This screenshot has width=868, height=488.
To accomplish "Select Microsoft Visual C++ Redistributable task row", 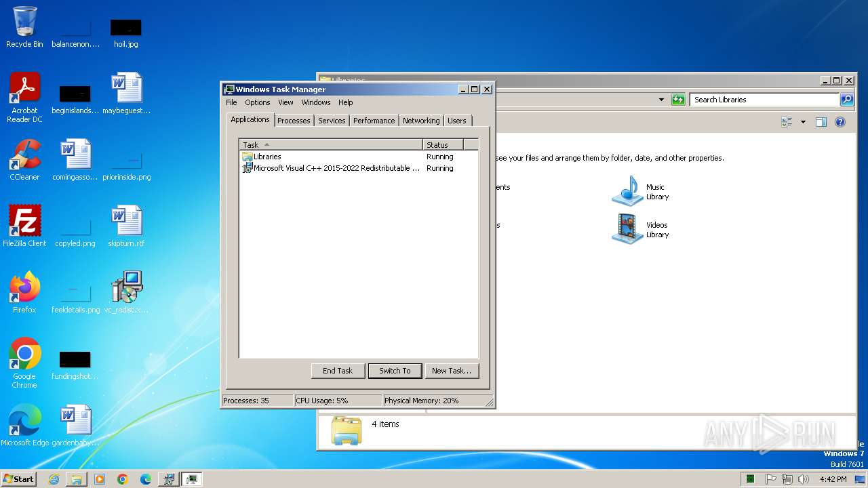I will tap(359, 168).
